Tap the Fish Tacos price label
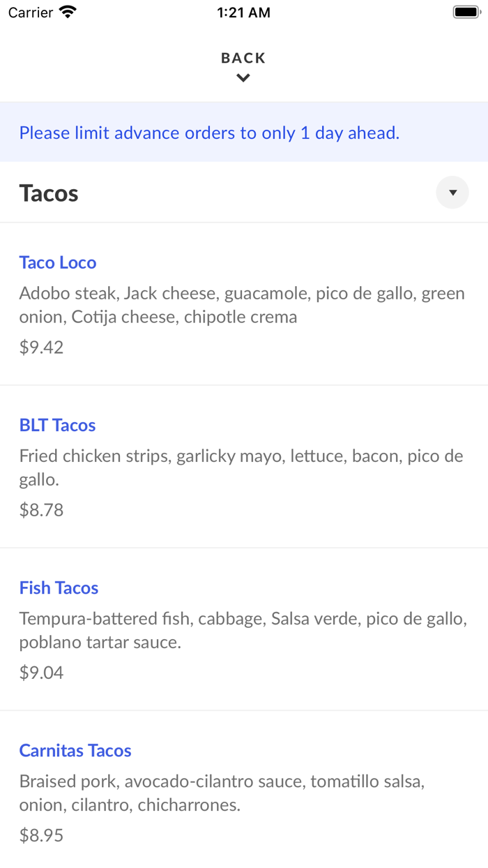The width and height of the screenshot is (488, 868). [x=40, y=672]
